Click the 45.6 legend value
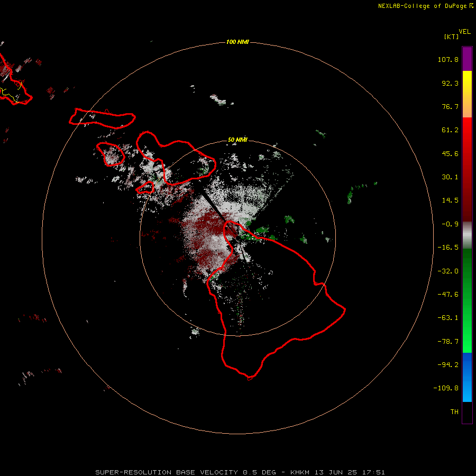476x476 pixels. (x=450, y=153)
